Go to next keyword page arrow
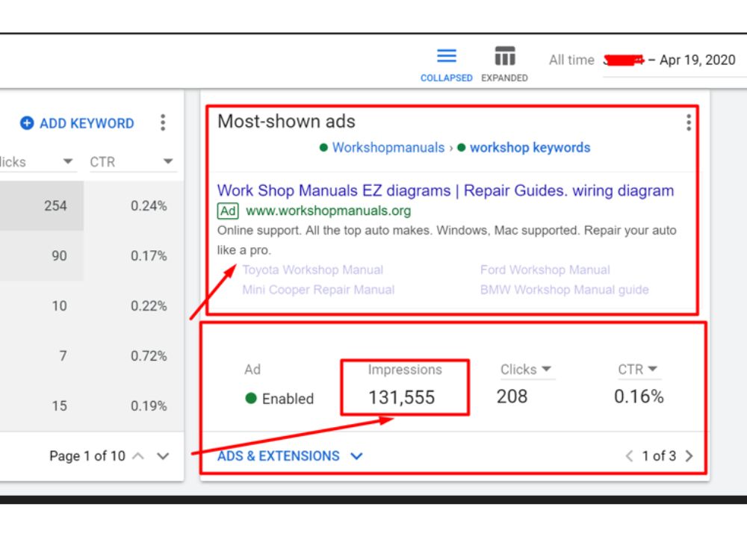747x560 pixels. [163, 456]
